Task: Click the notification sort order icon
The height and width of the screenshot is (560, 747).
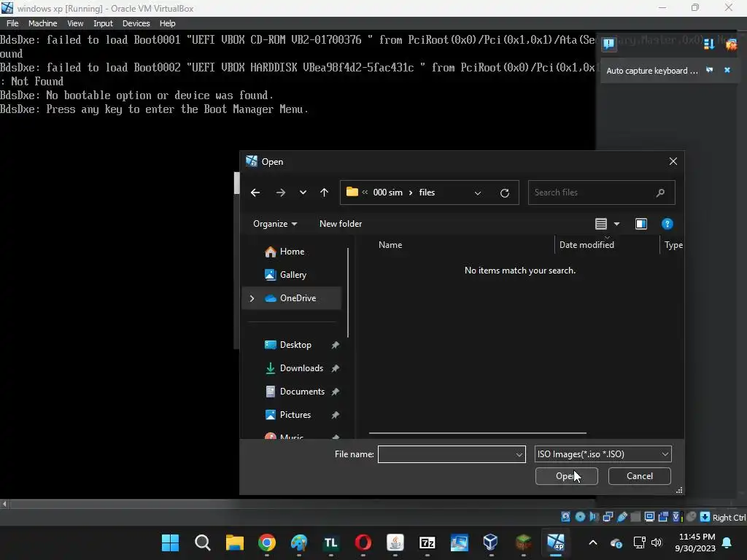Action: (709, 44)
